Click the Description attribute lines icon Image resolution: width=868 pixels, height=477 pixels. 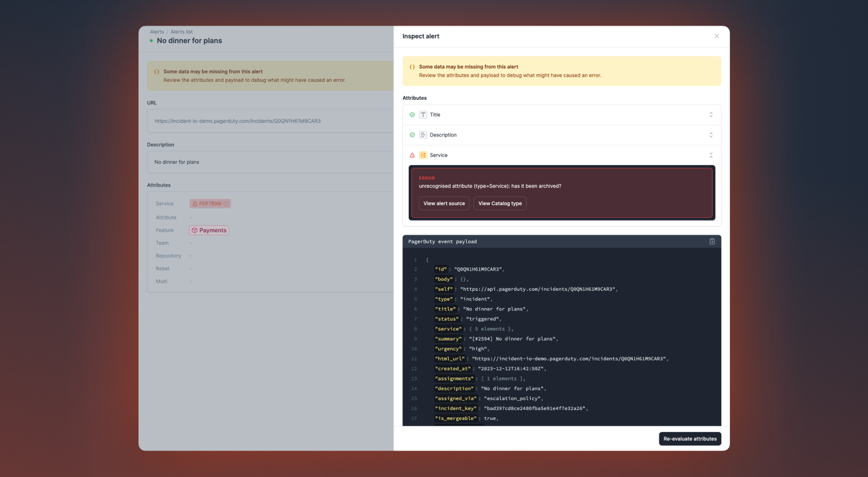pyautogui.click(x=423, y=135)
